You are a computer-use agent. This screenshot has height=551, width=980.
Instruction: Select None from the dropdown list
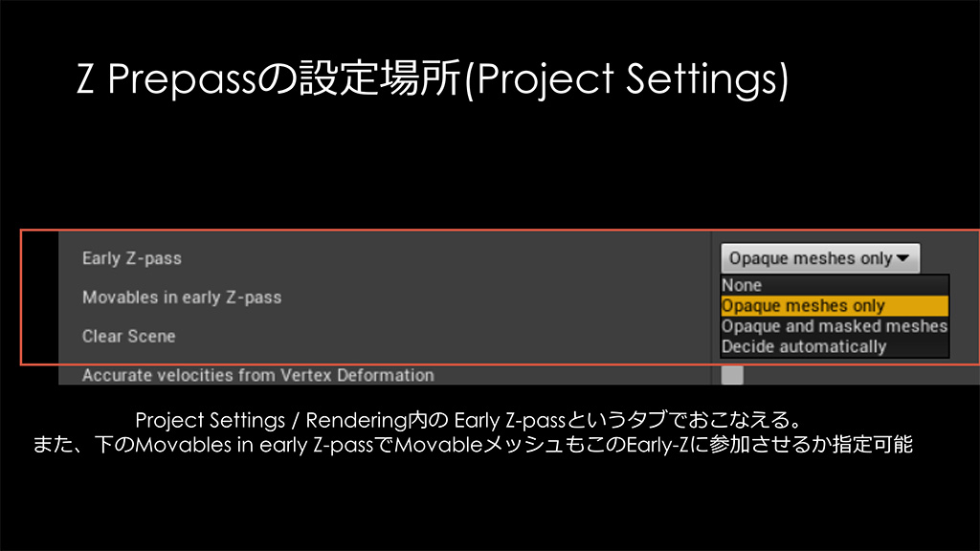point(742,285)
